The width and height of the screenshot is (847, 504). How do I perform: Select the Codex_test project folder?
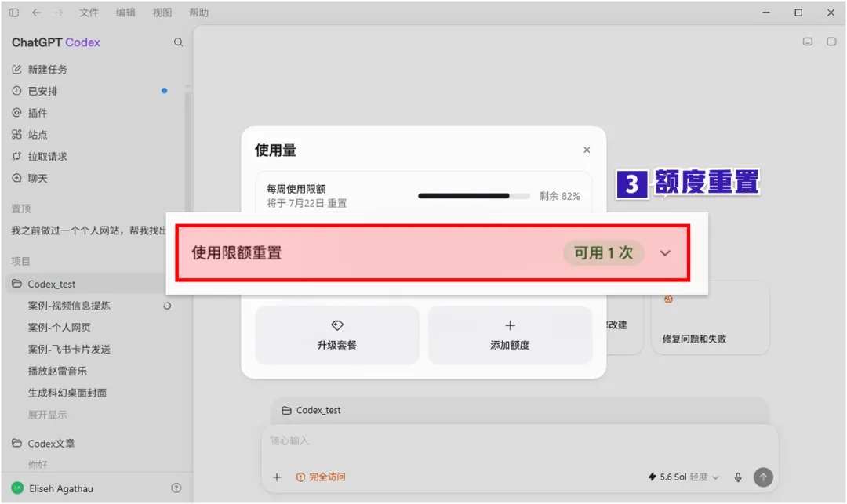[x=86, y=284]
